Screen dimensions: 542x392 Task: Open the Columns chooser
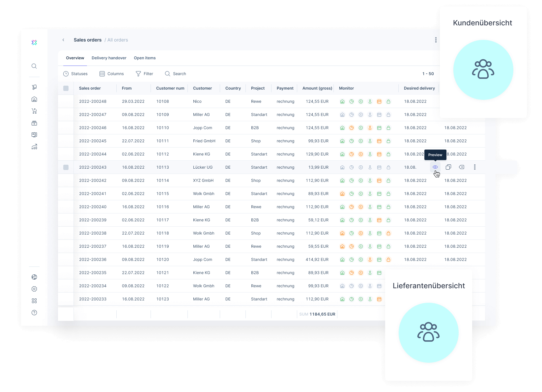(112, 74)
